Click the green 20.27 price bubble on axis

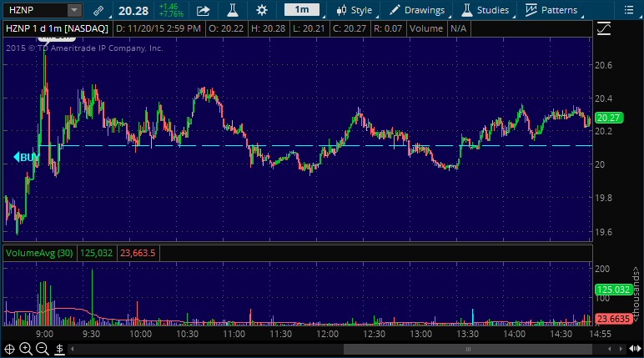pyautogui.click(x=609, y=118)
